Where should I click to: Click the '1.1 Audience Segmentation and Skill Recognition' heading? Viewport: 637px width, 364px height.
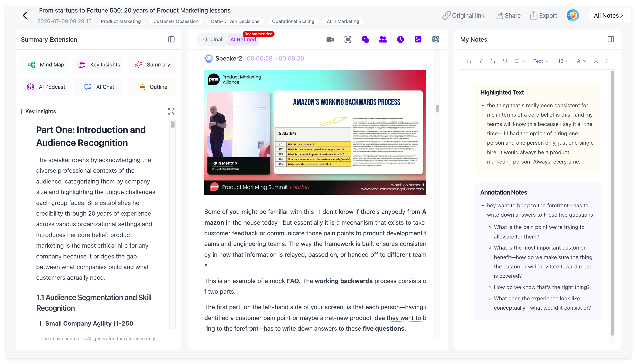click(94, 303)
